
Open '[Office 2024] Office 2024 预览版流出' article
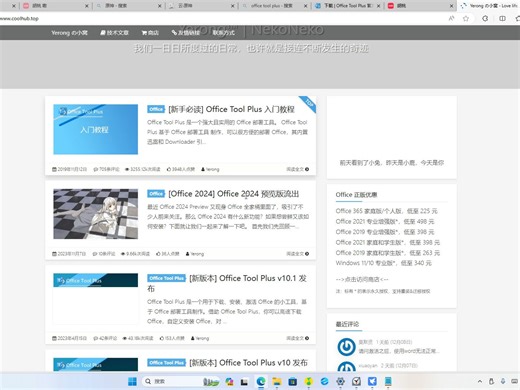(x=234, y=194)
